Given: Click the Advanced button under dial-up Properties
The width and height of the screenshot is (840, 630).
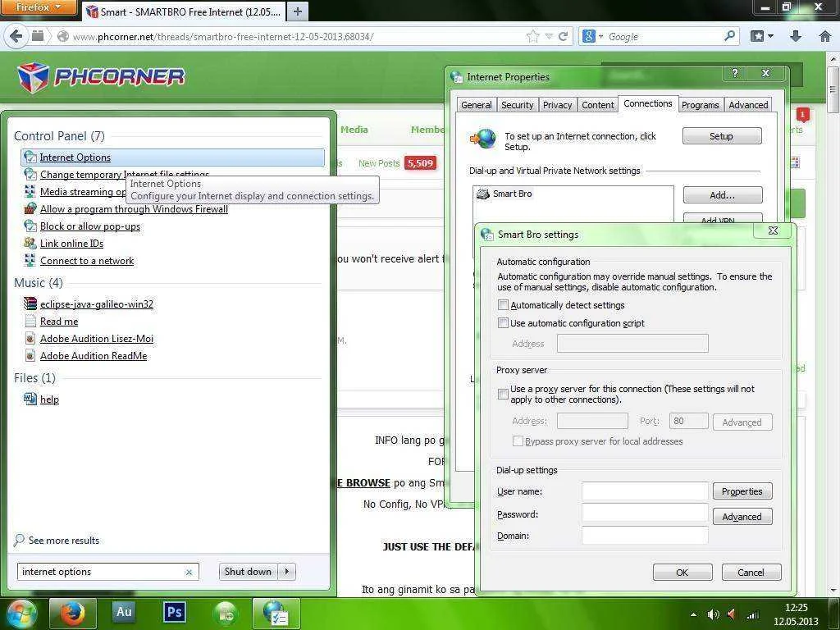Looking at the screenshot, I should coord(742,517).
